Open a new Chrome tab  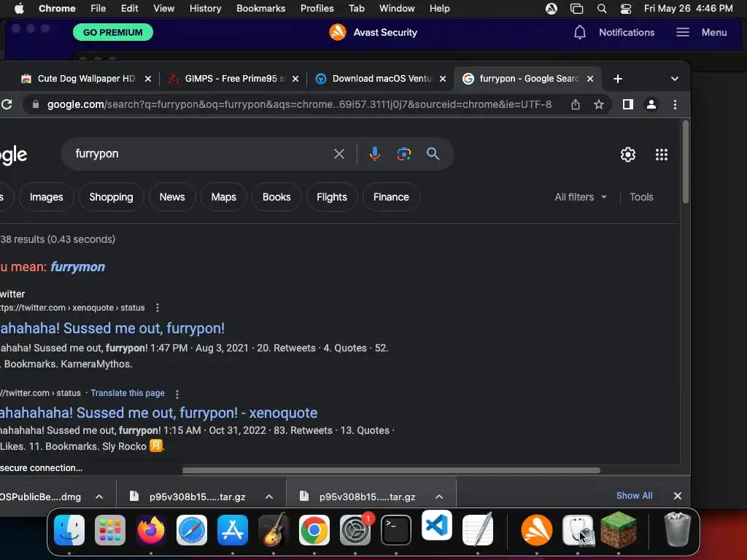click(x=618, y=79)
